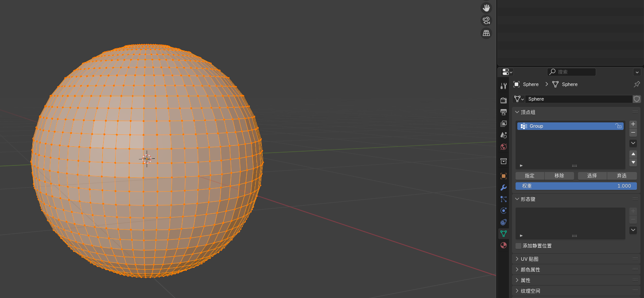Expand the 属性 panel
The height and width of the screenshot is (298, 644).
coord(517,280)
